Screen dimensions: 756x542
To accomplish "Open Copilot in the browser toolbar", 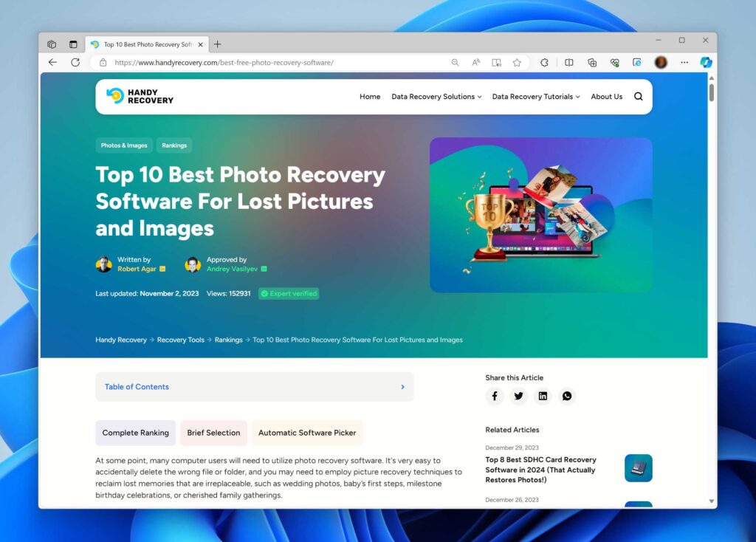I will point(706,62).
